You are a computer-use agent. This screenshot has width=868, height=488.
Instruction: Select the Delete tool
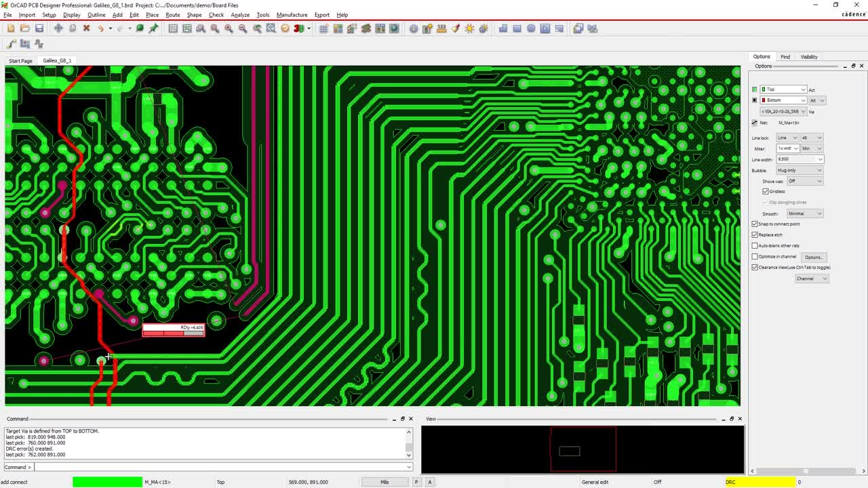86,28
